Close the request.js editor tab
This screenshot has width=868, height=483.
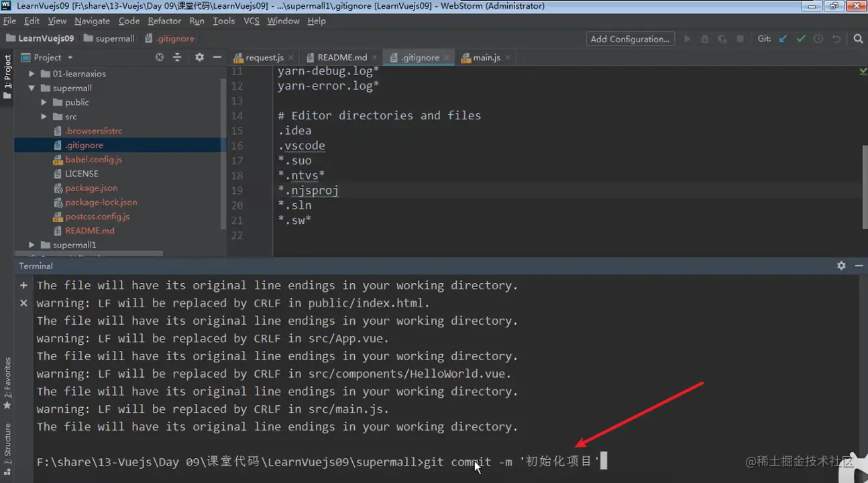tap(290, 58)
